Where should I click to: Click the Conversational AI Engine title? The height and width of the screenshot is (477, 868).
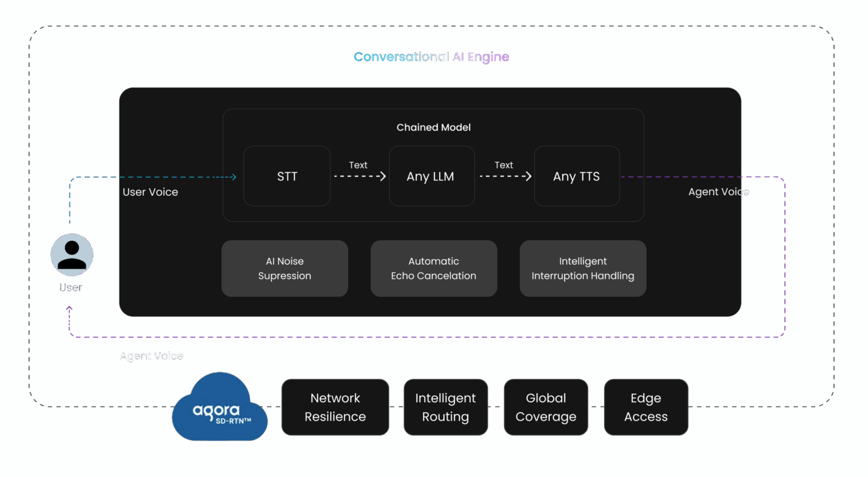(432, 57)
